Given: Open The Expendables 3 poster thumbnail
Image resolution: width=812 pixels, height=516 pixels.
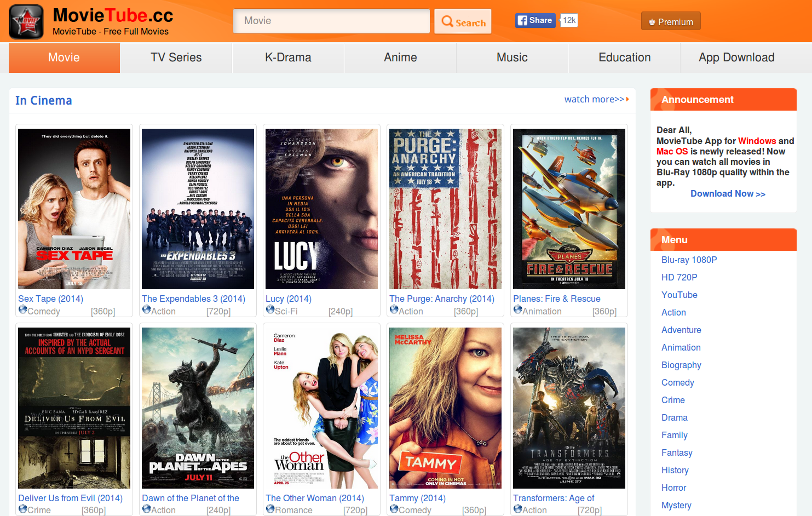Looking at the screenshot, I should [x=198, y=209].
